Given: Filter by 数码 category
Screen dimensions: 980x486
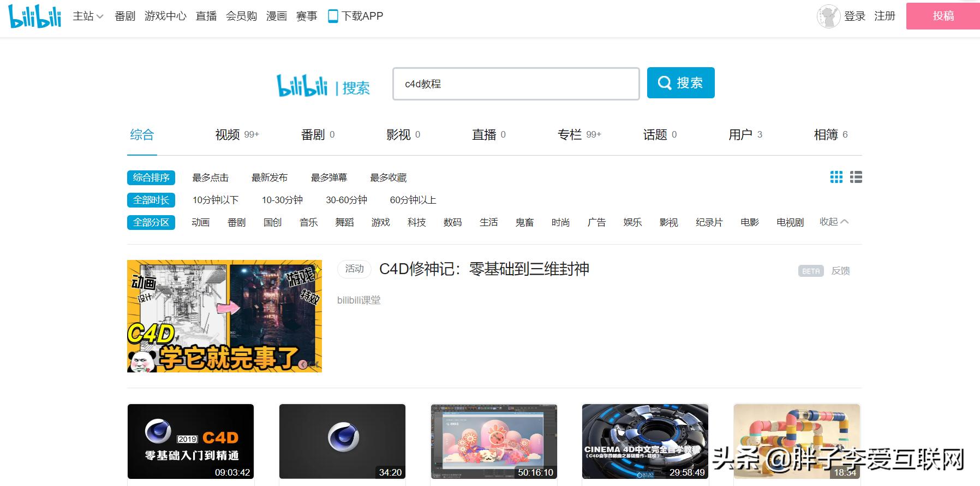Looking at the screenshot, I should [x=453, y=222].
